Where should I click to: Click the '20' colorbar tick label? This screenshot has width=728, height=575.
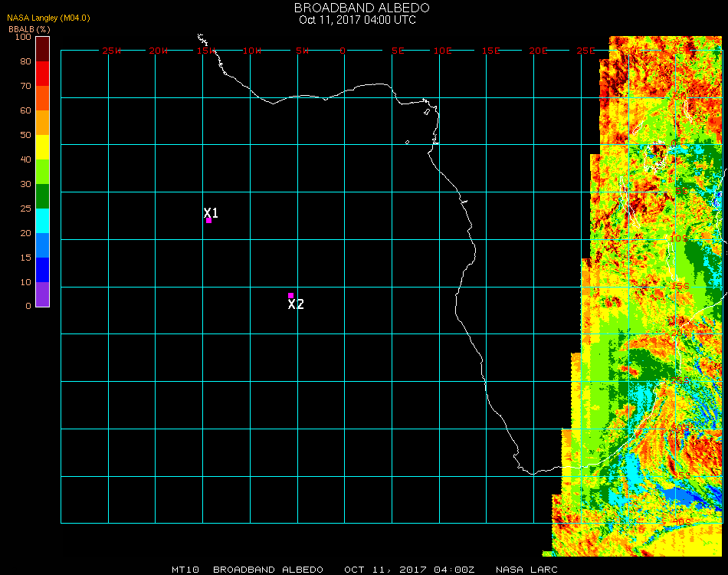coord(25,233)
